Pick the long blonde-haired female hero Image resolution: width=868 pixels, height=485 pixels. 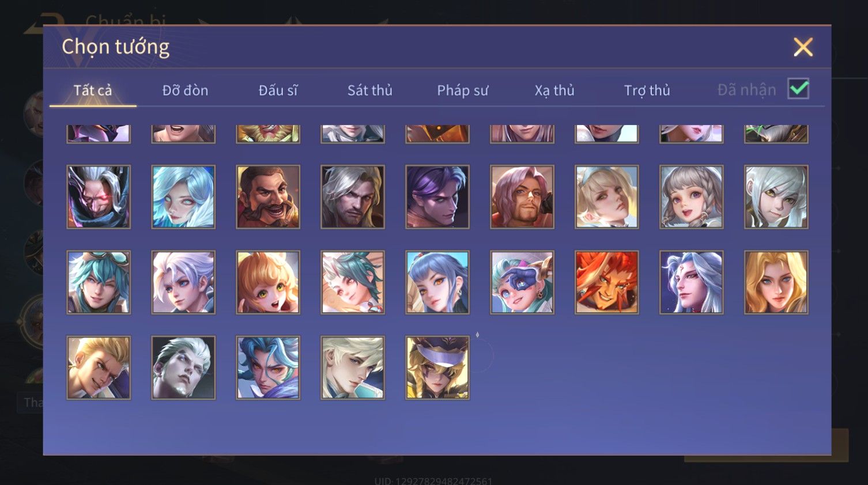(776, 282)
